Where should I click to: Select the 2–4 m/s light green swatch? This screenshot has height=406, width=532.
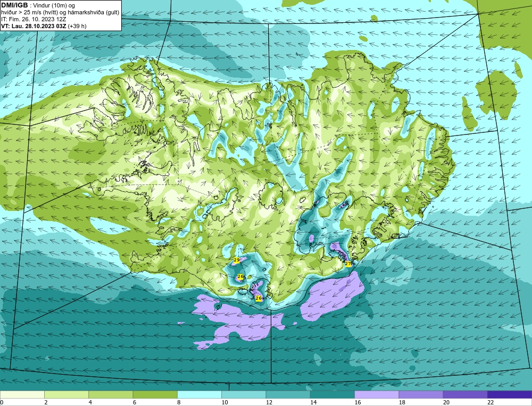[x=66, y=395]
